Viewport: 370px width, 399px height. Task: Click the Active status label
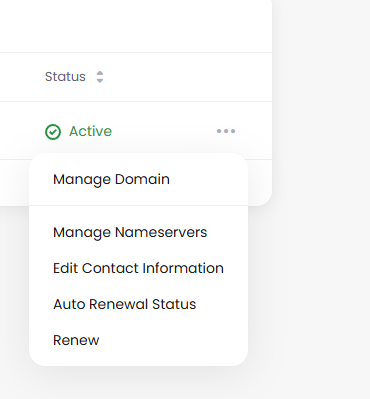point(90,131)
